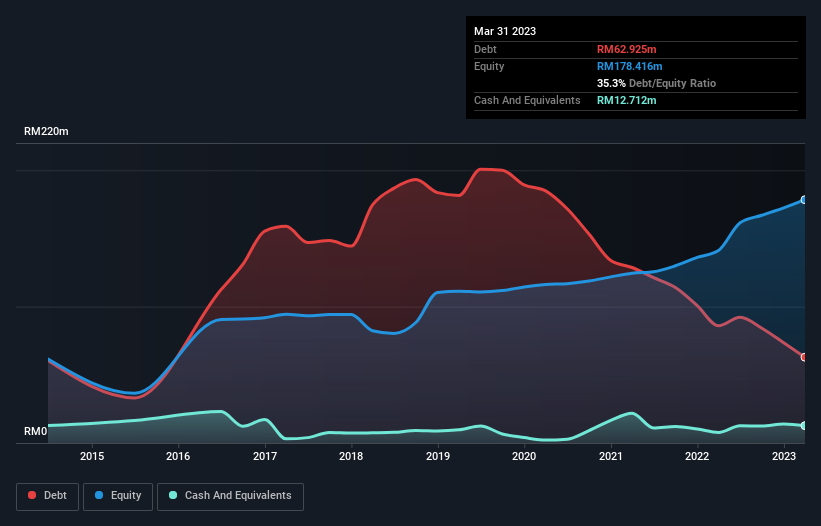The width and height of the screenshot is (821, 526).
Task: Toggle the Debt series legend button
Action: [48, 496]
